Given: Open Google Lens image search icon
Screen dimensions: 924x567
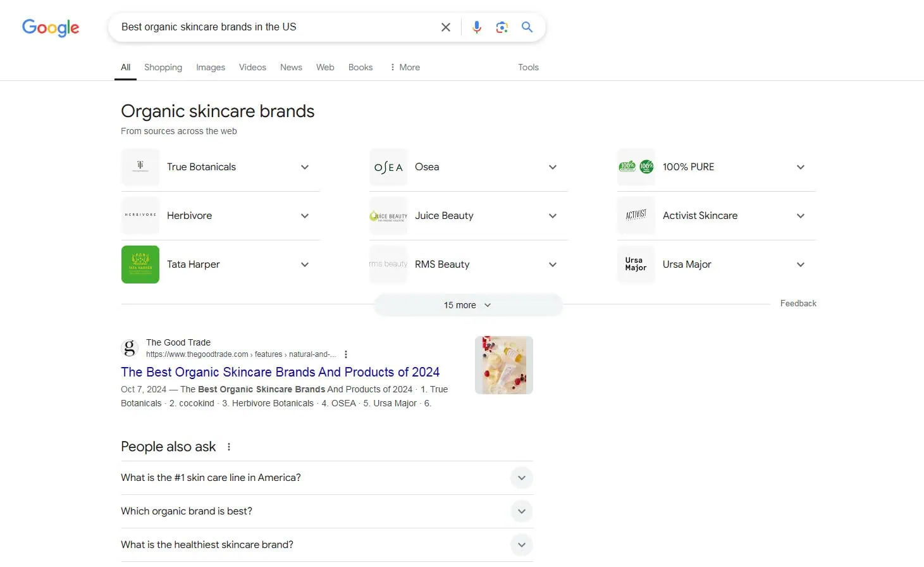Looking at the screenshot, I should pos(502,27).
